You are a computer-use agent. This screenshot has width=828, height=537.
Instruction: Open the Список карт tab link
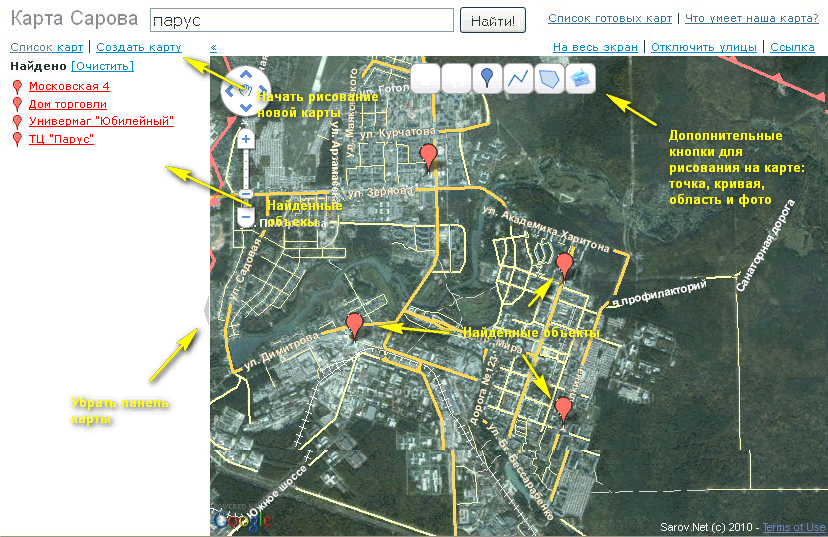[46, 47]
